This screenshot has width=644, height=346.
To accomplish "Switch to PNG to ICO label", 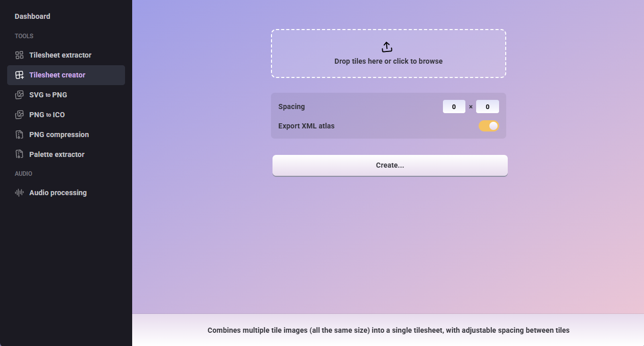I will [47, 115].
